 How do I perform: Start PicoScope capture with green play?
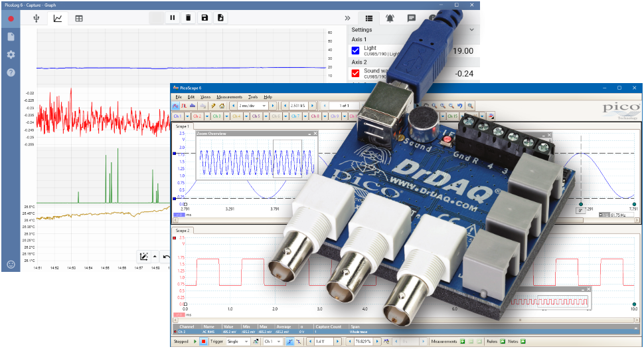click(195, 341)
